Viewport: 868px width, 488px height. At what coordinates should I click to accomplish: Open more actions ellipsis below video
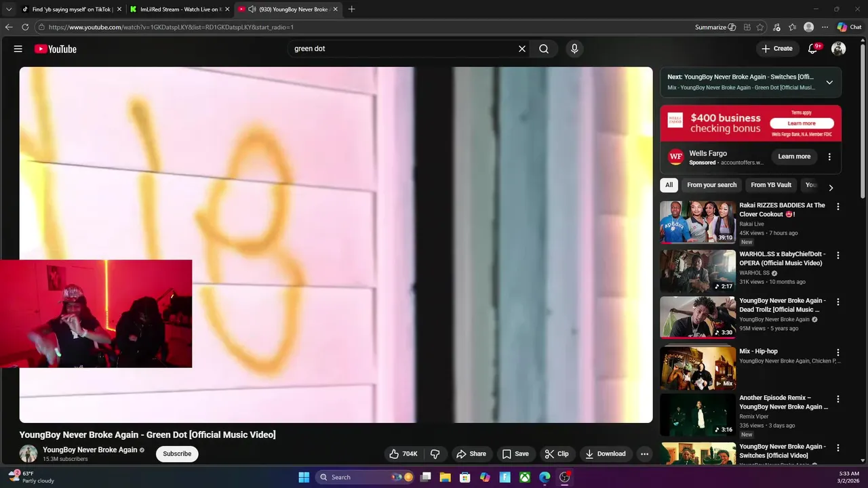(644, 454)
